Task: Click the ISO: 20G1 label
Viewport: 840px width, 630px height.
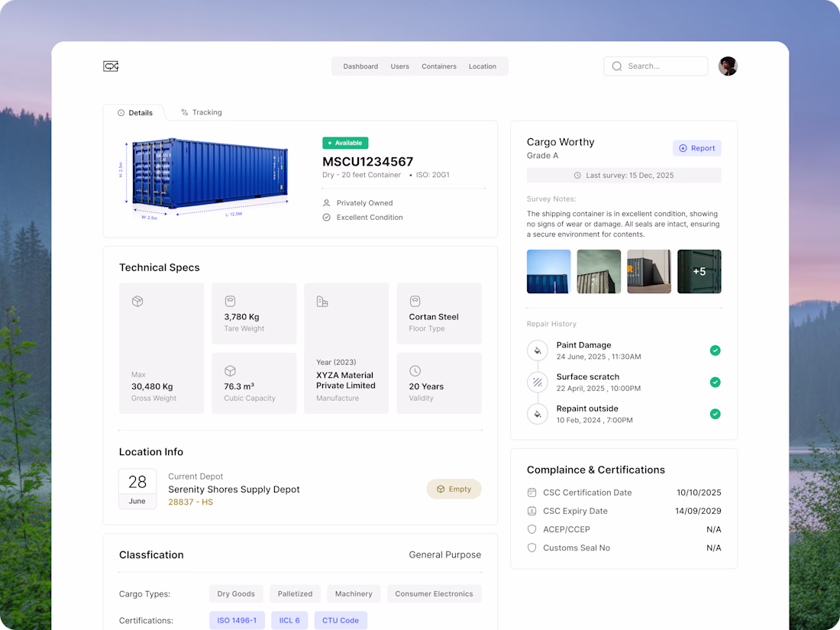Action: pyautogui.click(x=432, y=175)
